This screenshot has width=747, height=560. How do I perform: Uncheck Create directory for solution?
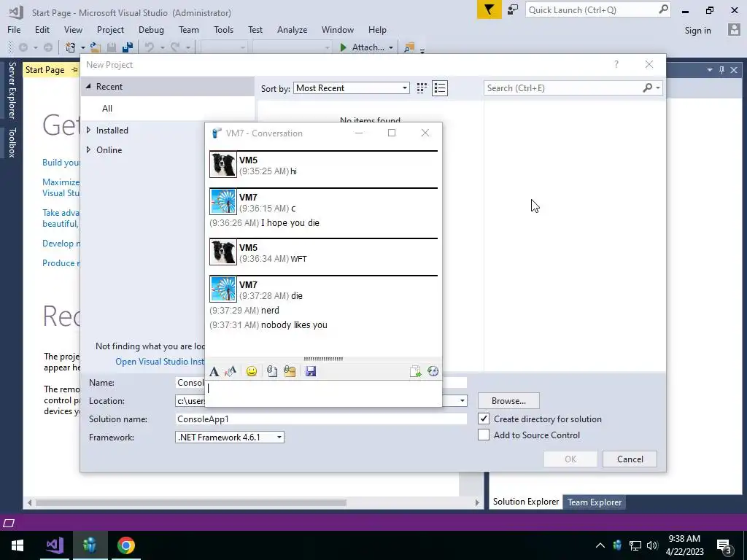(x=484, y=419)
